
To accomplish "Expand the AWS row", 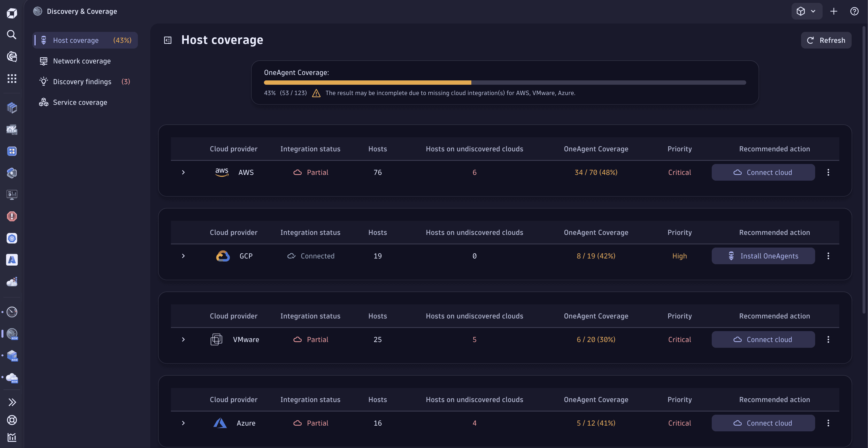I will (x=183, y=173).
